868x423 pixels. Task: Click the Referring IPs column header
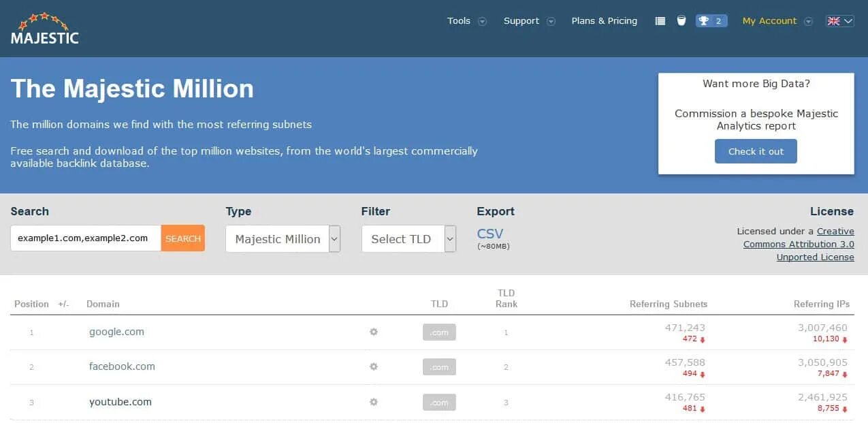822,304
